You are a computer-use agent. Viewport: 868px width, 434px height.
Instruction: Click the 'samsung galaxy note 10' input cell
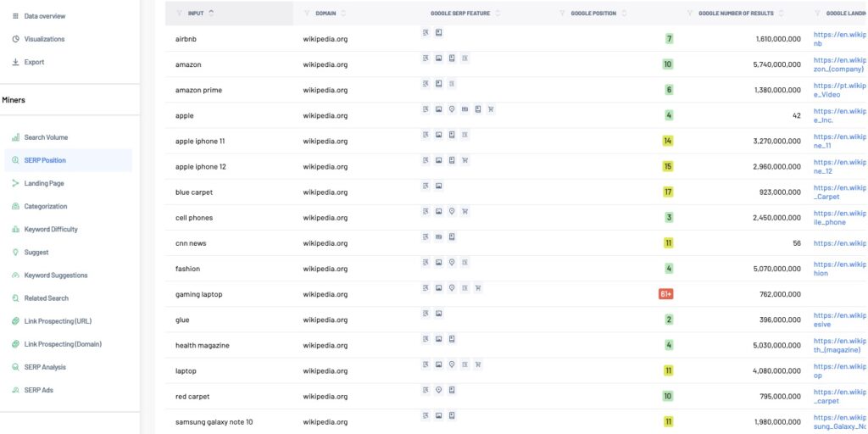(214, 422)
